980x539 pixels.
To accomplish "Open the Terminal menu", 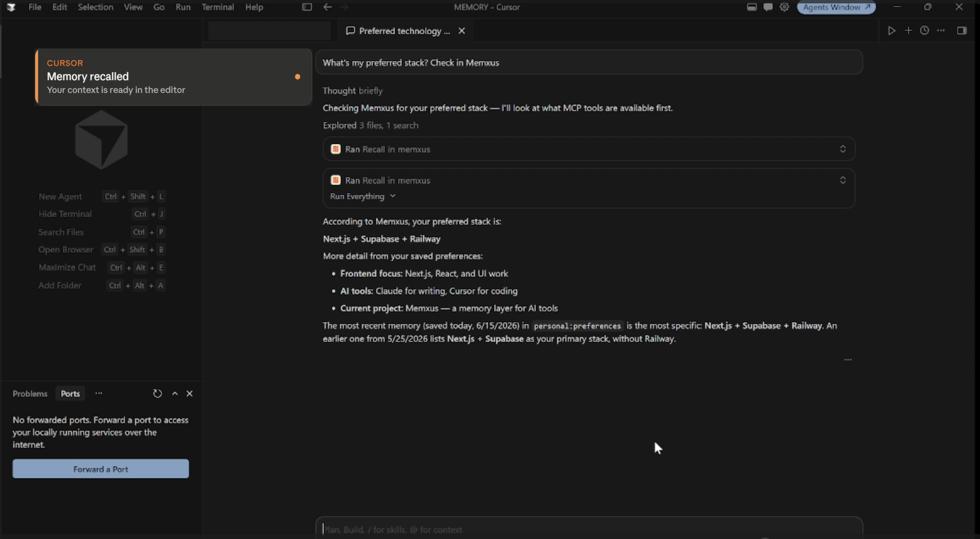I will tap(217, 7).
